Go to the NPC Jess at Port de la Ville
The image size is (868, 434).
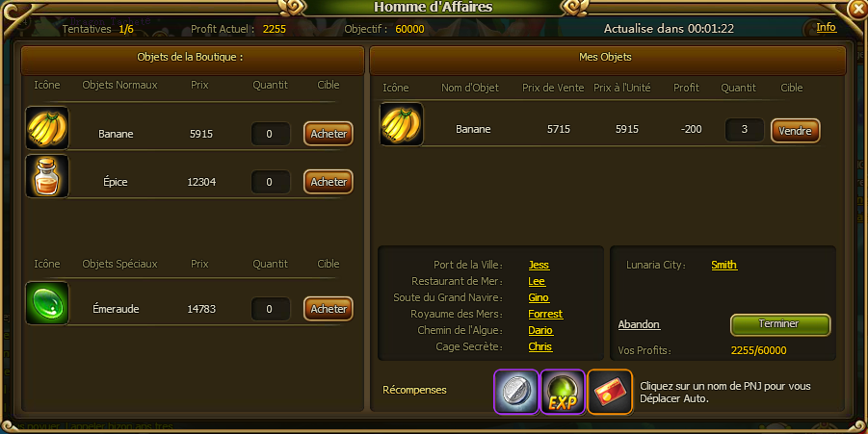(x=539, y=265)
